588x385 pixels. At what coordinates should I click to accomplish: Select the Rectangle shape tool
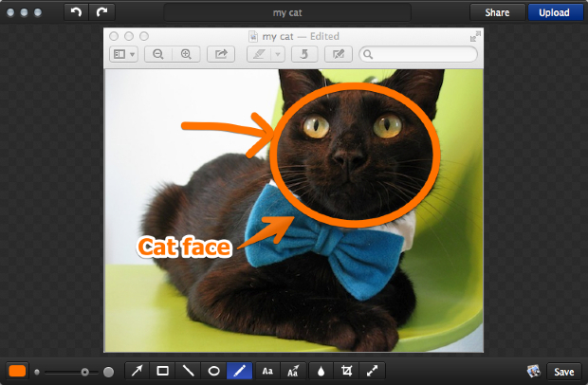(x=162, y=371)
